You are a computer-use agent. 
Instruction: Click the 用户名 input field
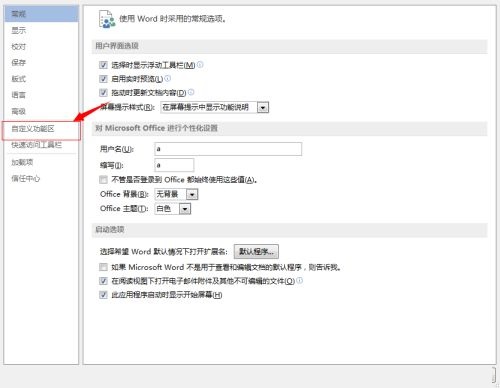[228, 149]
